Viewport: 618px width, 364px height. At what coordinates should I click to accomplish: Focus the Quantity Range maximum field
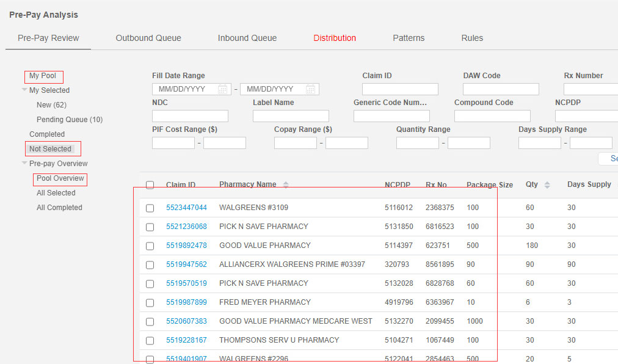(x=469, y=143)
